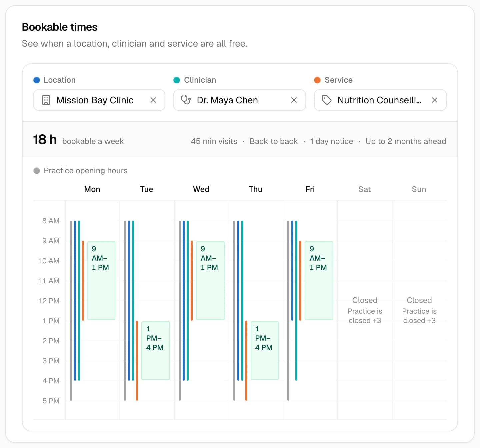
Task: Click the Tue column header
Action: point(147,189)
